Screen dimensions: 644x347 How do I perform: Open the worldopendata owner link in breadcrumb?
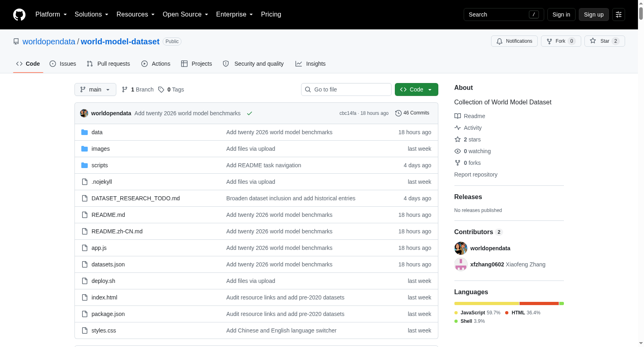[49, 42]
